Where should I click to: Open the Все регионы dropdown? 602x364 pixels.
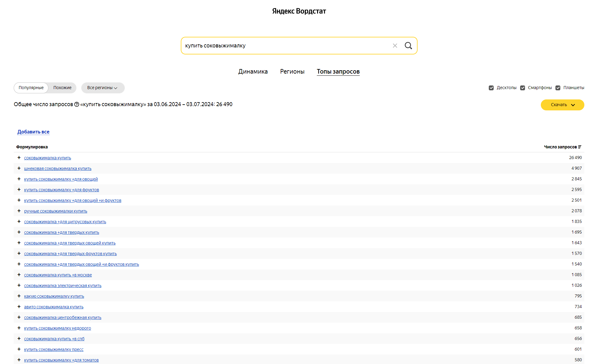[x=103, y=88]
